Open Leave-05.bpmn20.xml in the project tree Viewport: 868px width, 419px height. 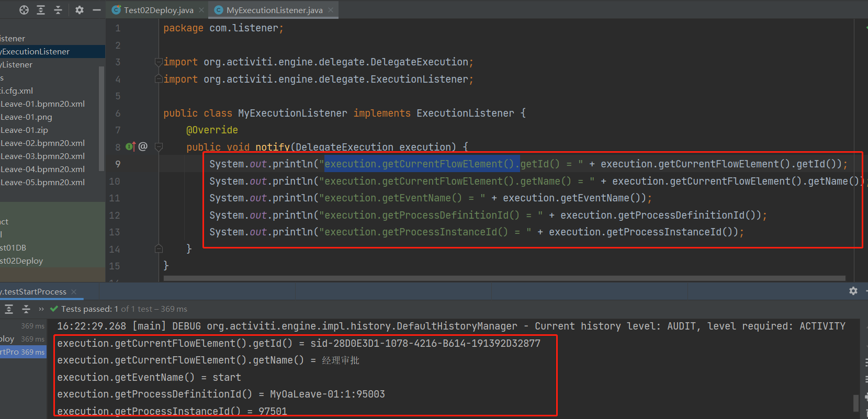[42, 182]
